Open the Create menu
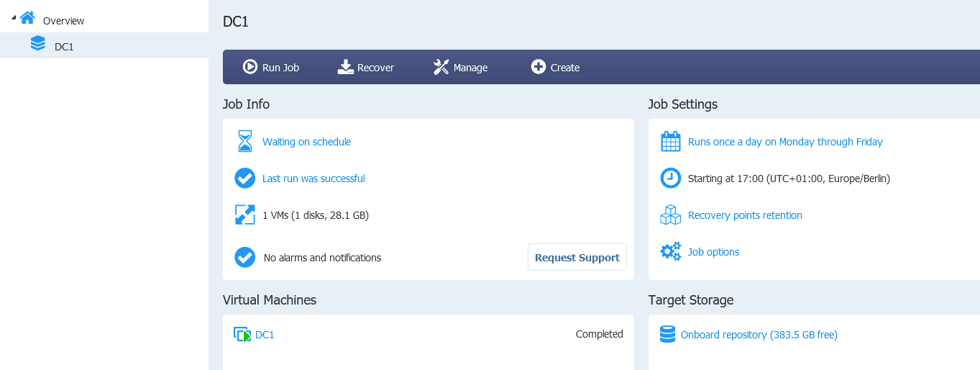 (555, 67)
